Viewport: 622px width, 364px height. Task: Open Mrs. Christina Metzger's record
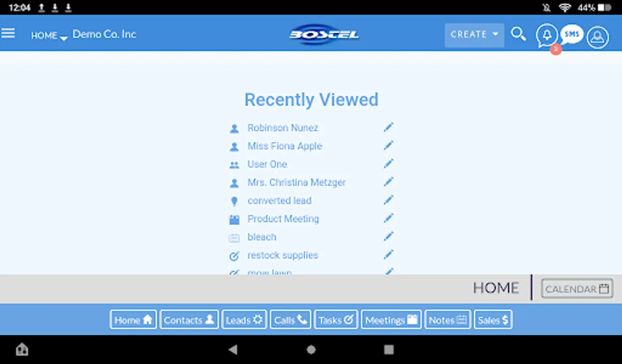tap(296, 182)
